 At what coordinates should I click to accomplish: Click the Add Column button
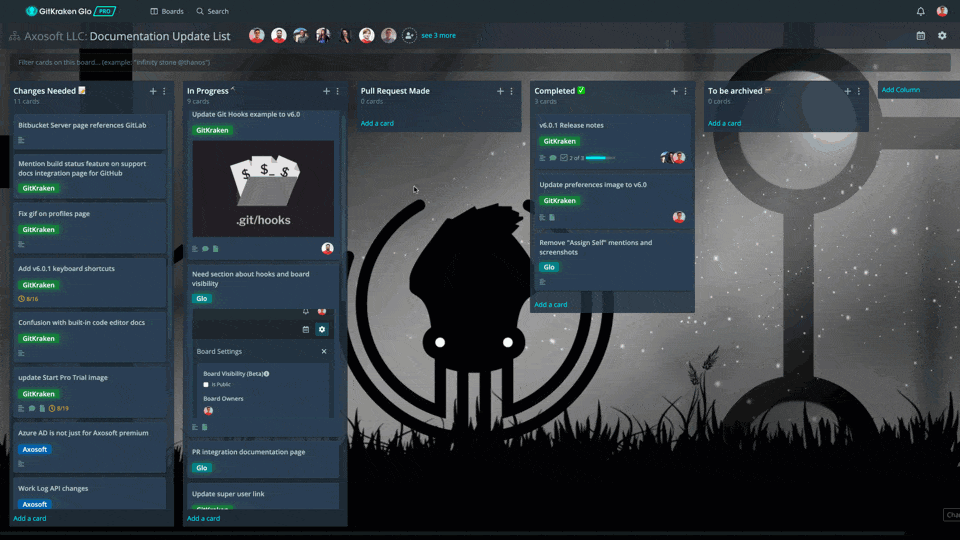pos(901,90)
